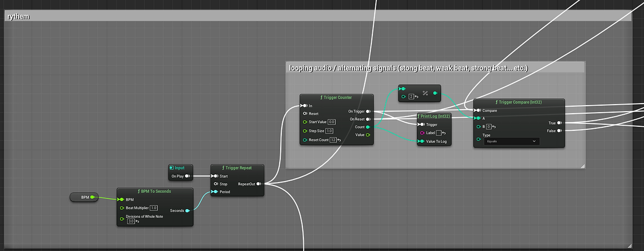
Task: Click the looping audio comment resize handle
Action: pos(583,165)
